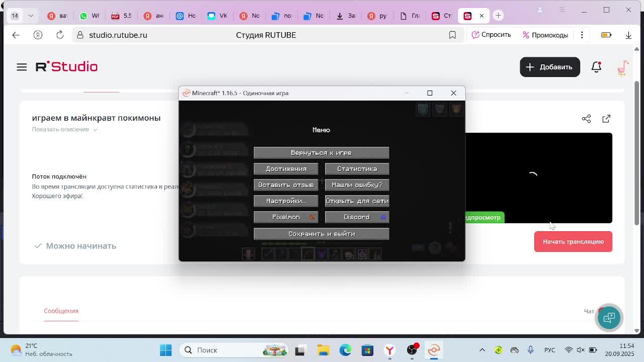
Task: Show hidden system tray icons
Action: pos(482,350)
